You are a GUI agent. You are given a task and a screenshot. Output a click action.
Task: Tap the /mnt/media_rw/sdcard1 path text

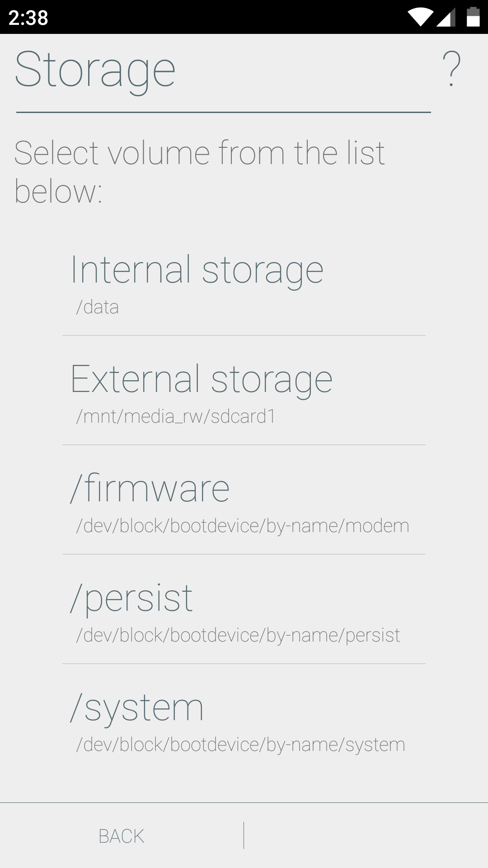pyautogui.click(x=176, y=417)
